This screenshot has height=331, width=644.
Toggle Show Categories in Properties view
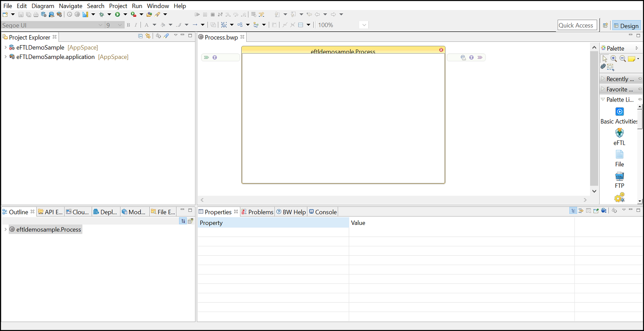573,211
